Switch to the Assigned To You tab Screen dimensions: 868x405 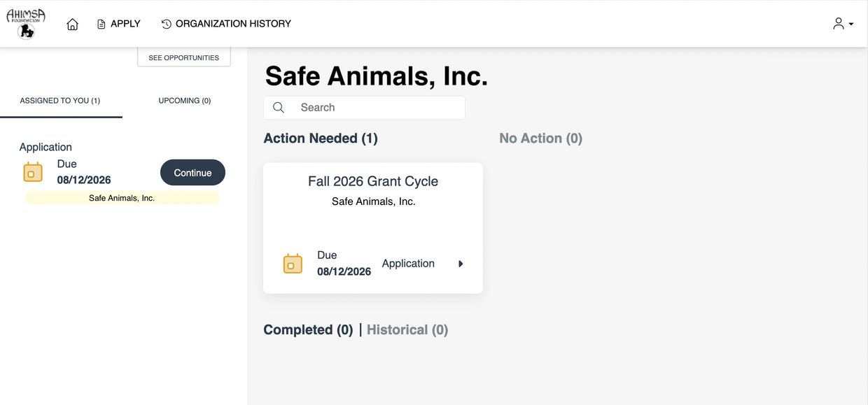click(x=60, y=101)
